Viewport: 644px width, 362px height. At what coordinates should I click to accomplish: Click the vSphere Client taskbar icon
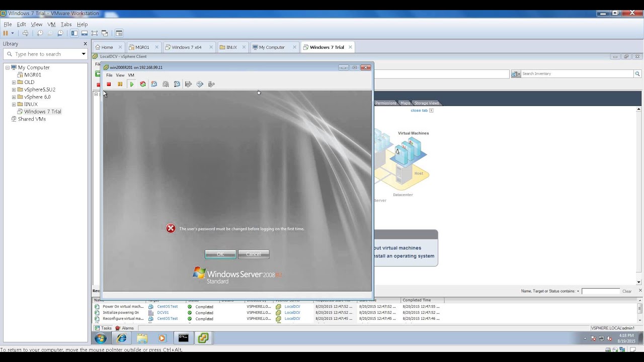pyautogui.click(x=203, y=338)
